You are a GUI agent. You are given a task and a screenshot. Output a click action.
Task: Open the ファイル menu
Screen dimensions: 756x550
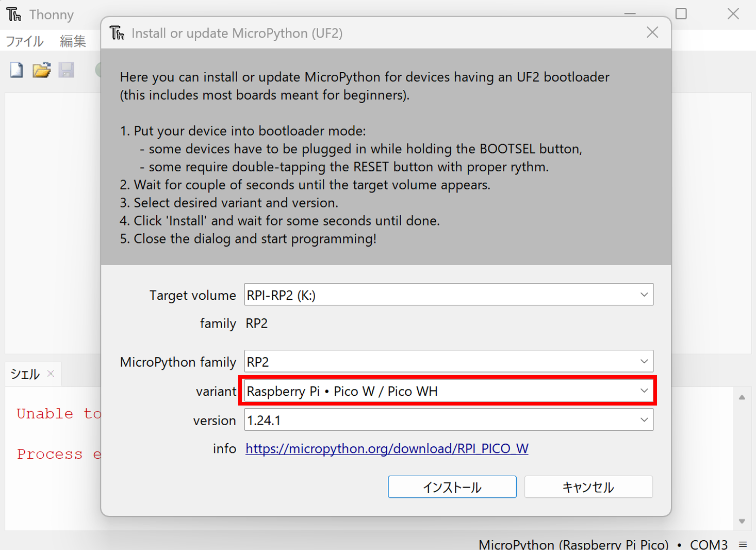click(24, 41)
